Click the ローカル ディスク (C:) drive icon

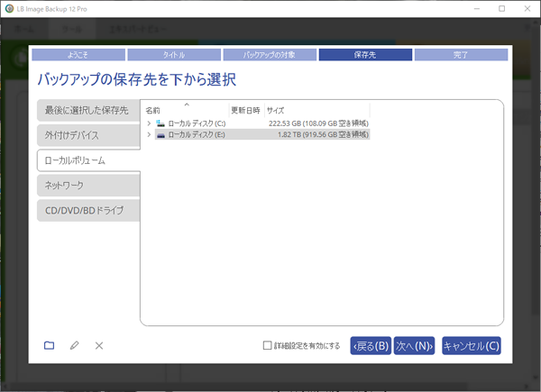click(x=160, y=123)
